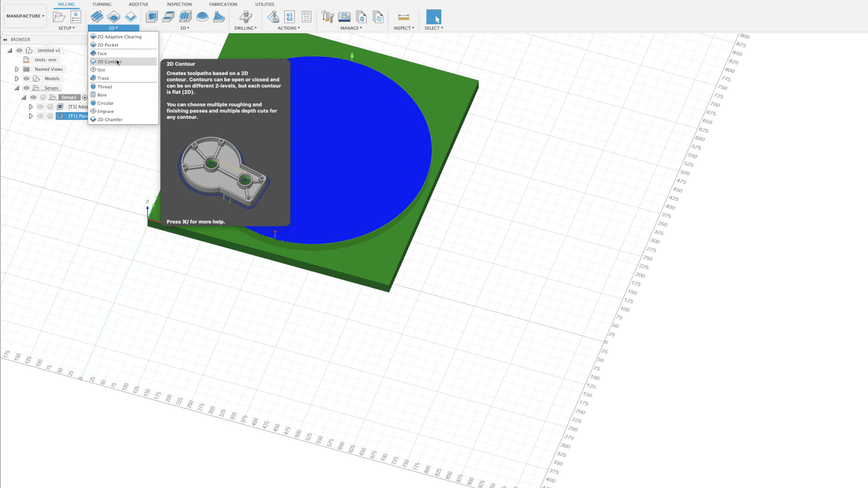Open the Drilling tool
868x488 pixels.
pos(246,17)
